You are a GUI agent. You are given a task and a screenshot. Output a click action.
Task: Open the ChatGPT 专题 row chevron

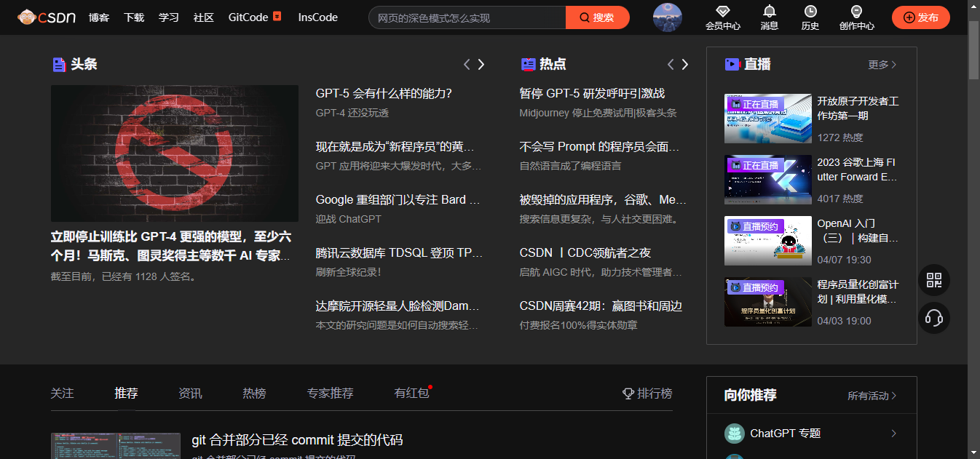click(x=894, y=434)
